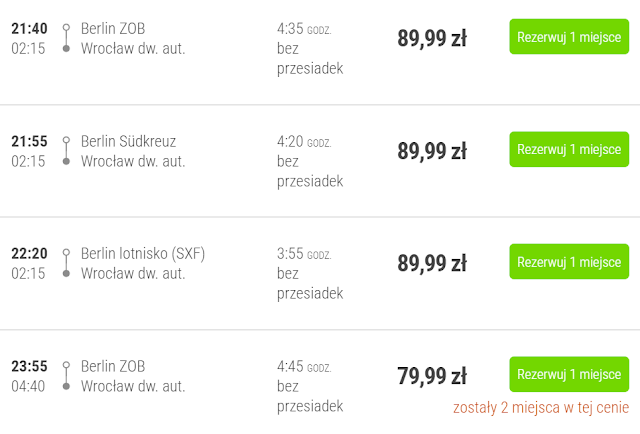The height and width of the screenshot is (434, 640).
Task: Click 4:35 godz. trip duration
Action: [x=304, y=29]
